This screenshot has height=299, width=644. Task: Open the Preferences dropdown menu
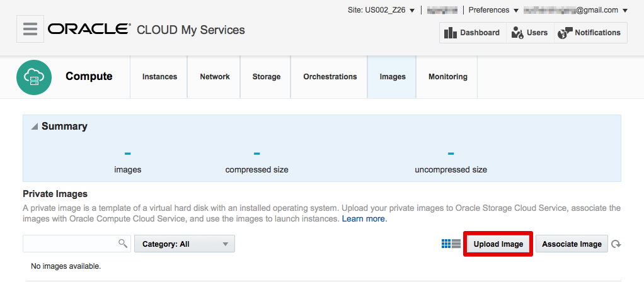493,10
